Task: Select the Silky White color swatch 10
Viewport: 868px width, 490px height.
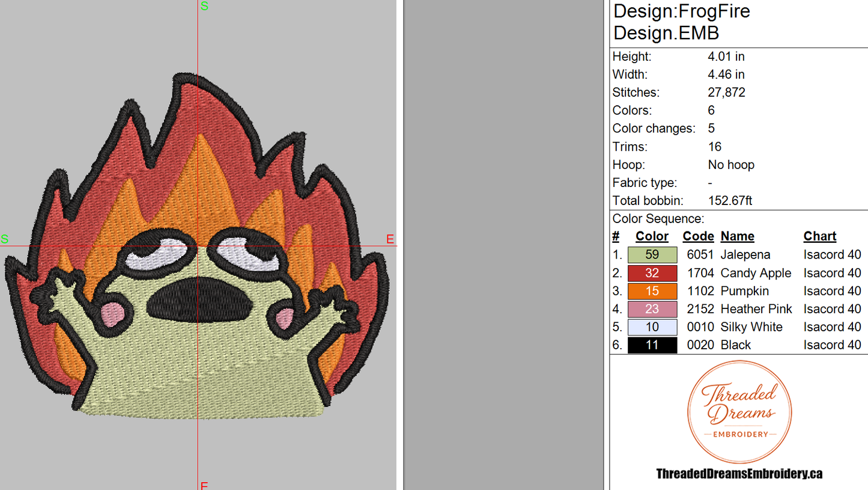Action: (652, 327)
